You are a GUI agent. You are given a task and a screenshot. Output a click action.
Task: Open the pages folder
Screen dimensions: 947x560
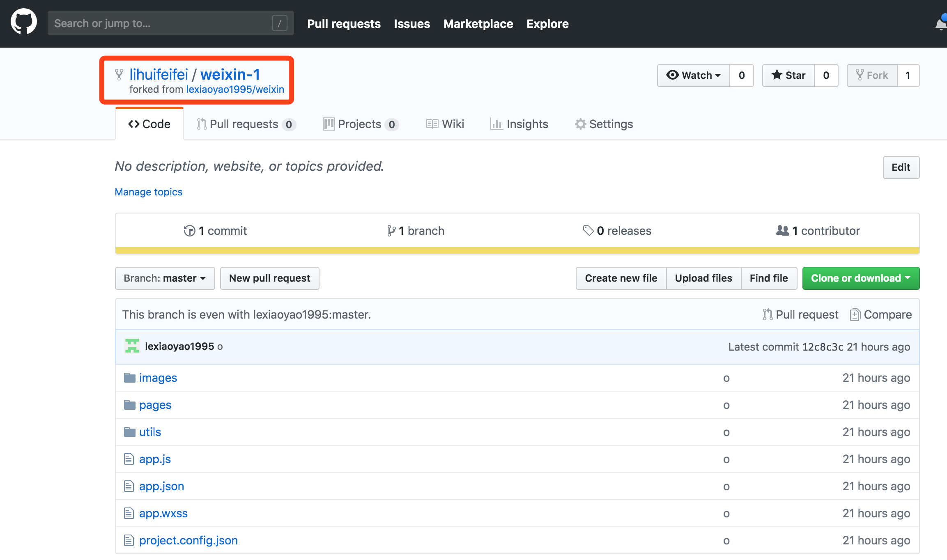tap(155, 405)
